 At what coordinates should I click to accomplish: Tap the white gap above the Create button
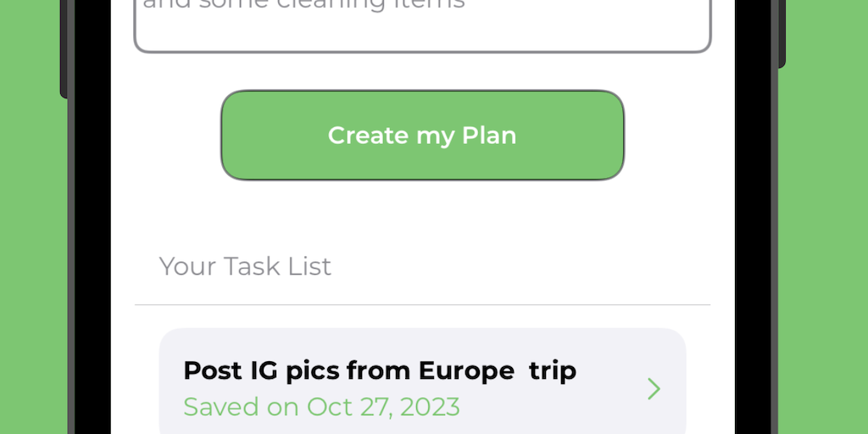(422, 72)
